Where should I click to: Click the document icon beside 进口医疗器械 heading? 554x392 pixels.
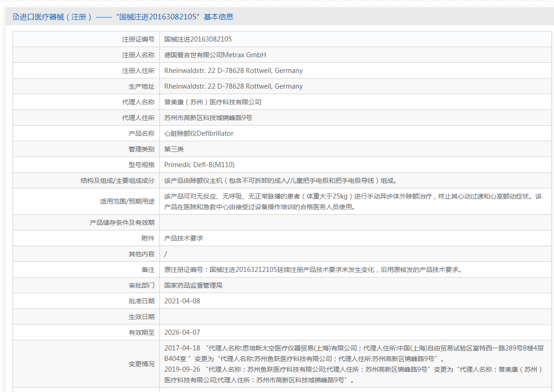16,17
